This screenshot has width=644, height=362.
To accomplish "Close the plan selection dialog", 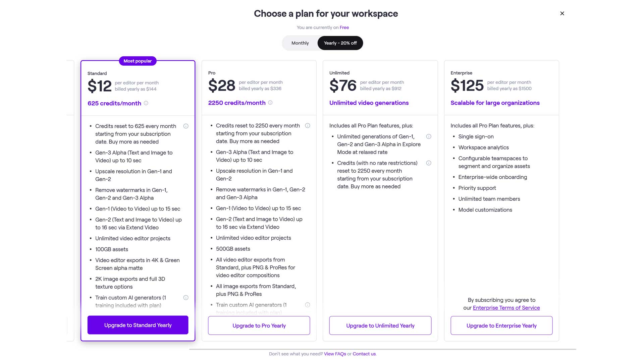I will pyautogui.click(x=562, y=13).
